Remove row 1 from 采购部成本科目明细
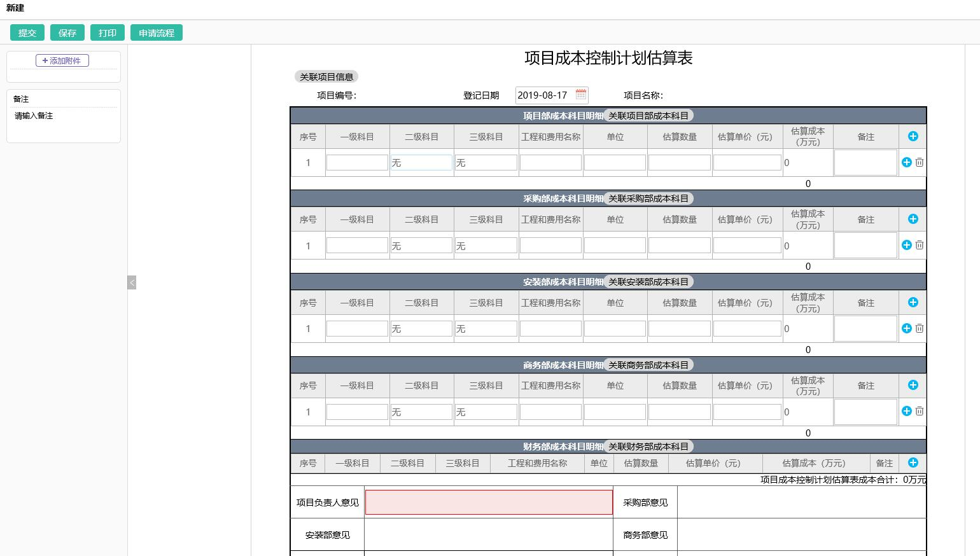 click(x=920, y=245)
